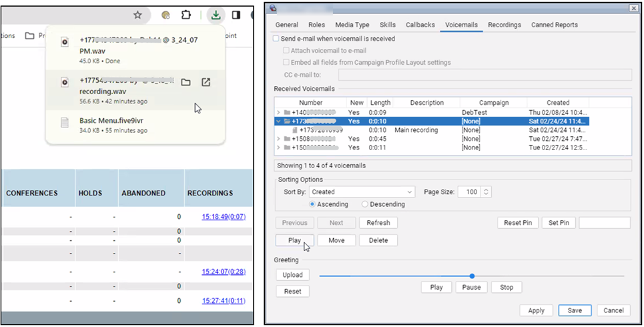Sort voicemails by Length column header
644x327 pixels.
pos(380,103)
